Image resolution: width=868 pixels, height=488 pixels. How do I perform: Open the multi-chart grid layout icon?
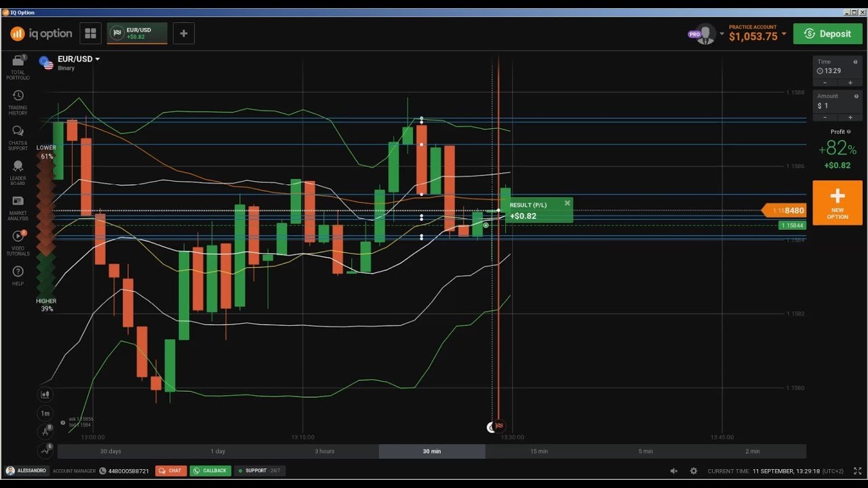(x=90, y=33)
